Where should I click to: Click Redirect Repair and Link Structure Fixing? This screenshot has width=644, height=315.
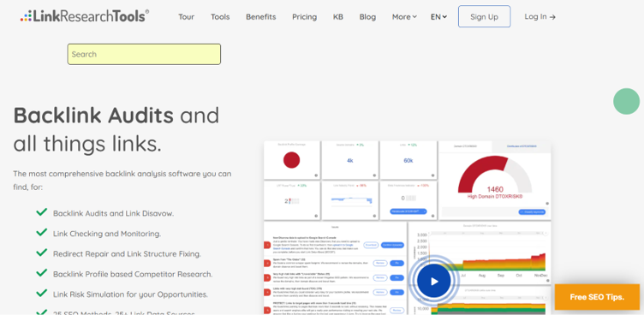[127, 254]
